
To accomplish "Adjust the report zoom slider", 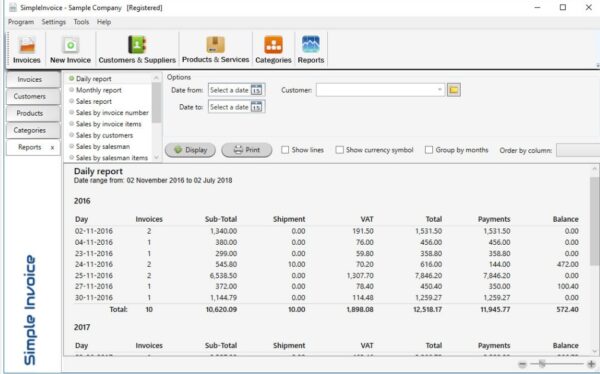I will (542, 364).
